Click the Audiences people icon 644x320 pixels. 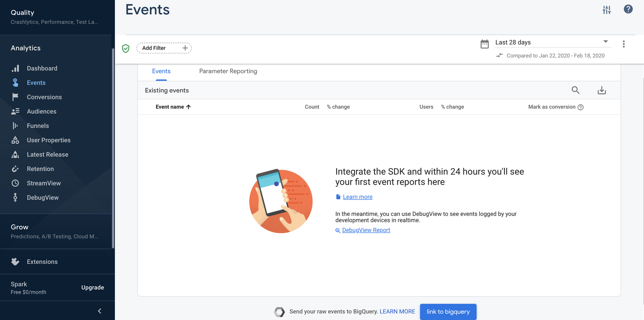[15, 111]
